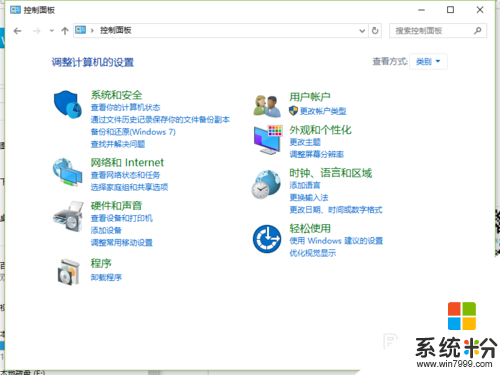Expand the address bar history dropdown
The width and height of the screenshot is (500, 375).
point(362,31)
